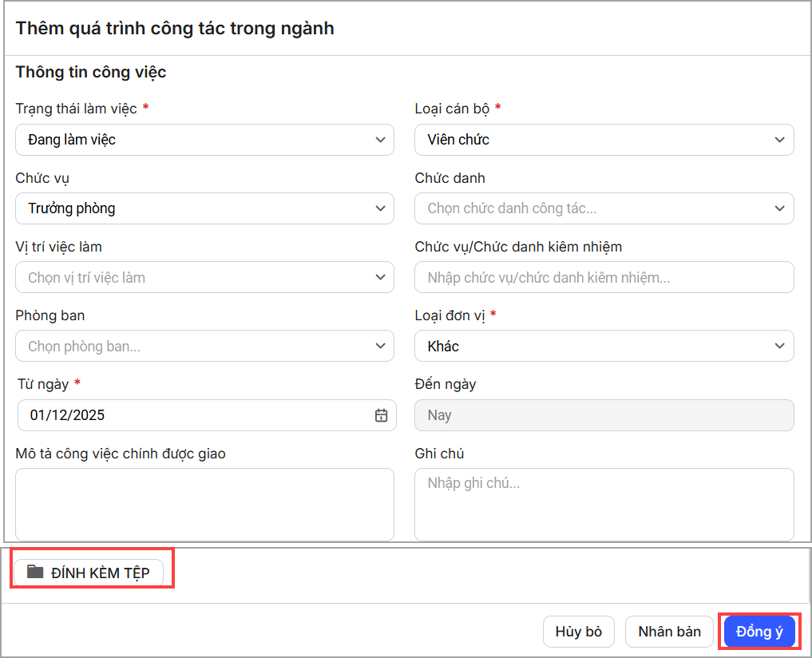812x658 pixels.
Task: Open the Loại đơn vị dropdown showing Khác
Action: tap(604, 347)
